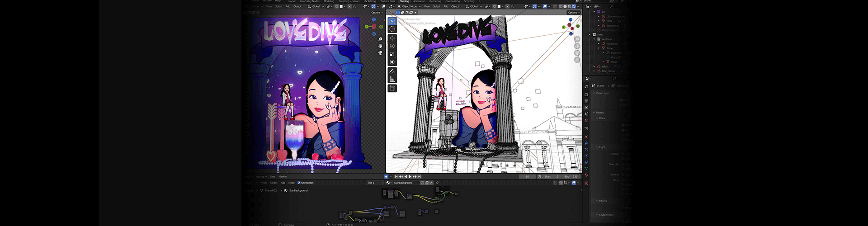This screenshot has height=226, width=868.
Task: Select the Add Cube tool
Action: click(x=392, y=89)
